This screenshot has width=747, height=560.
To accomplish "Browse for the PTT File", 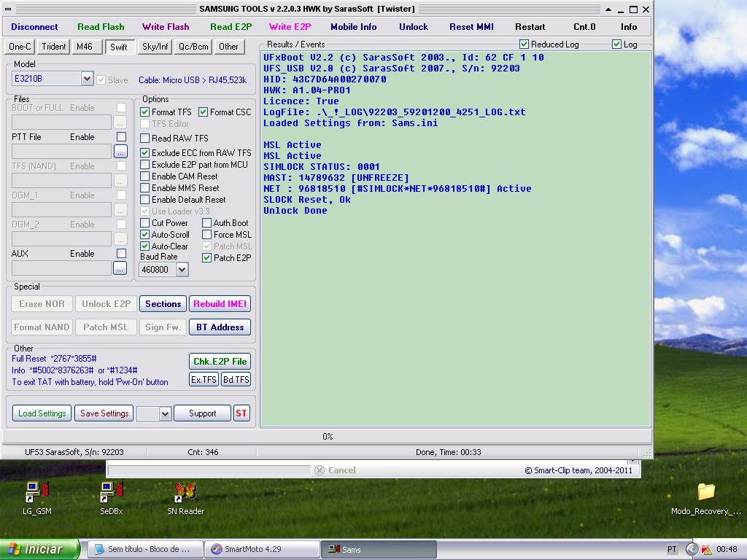I will (x=120, y=152).
